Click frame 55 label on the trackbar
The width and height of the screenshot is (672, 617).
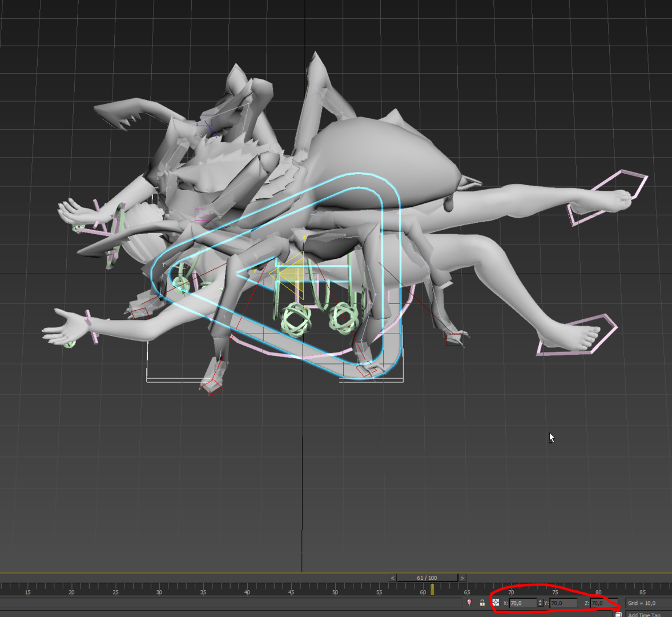[x=379, y=592]
